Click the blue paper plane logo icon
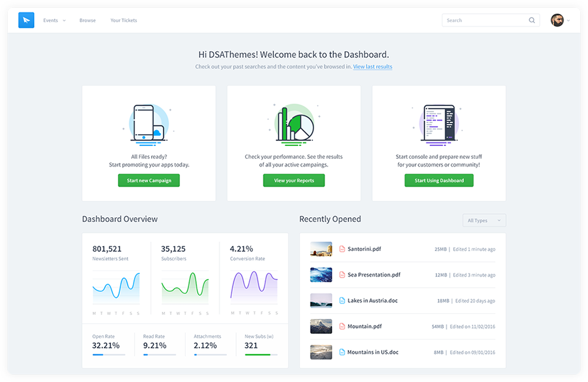The image size is (588, 382). point(26,20)
